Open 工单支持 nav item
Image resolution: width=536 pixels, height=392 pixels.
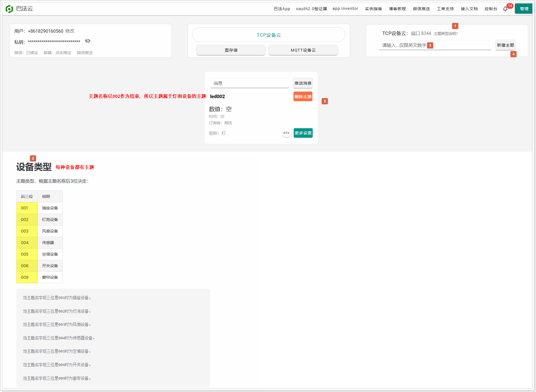coord(445,9)
